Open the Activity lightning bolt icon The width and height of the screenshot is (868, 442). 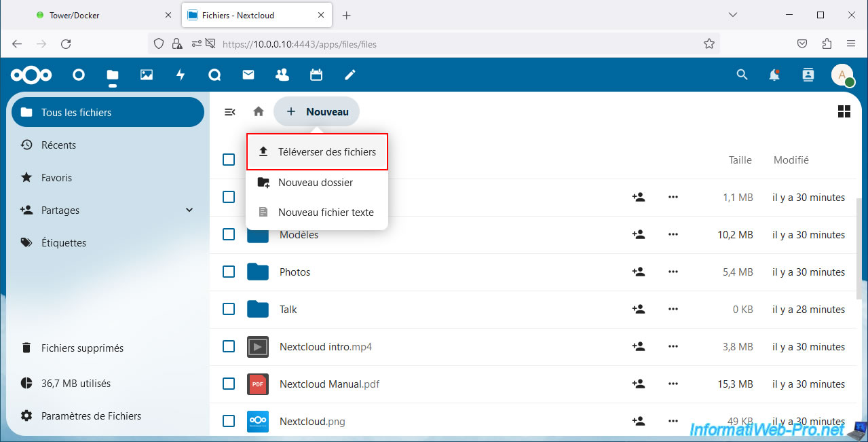pyautogui.click(x=181, y=75)
